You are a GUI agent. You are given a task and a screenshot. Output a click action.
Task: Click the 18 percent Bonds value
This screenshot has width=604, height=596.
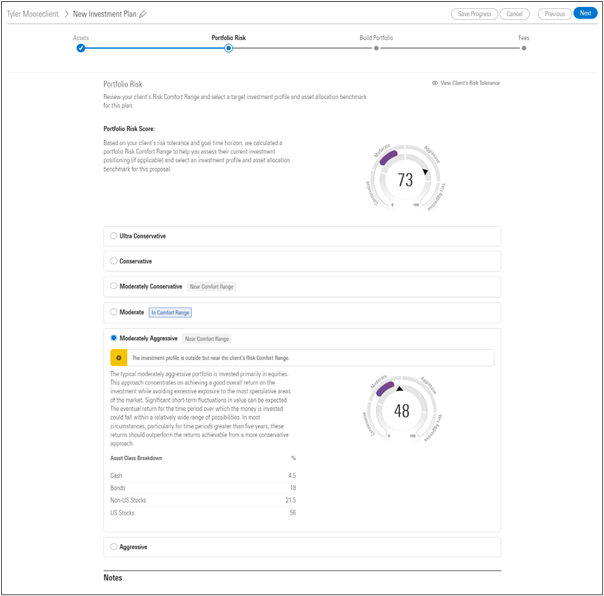(x=293, y=488)
